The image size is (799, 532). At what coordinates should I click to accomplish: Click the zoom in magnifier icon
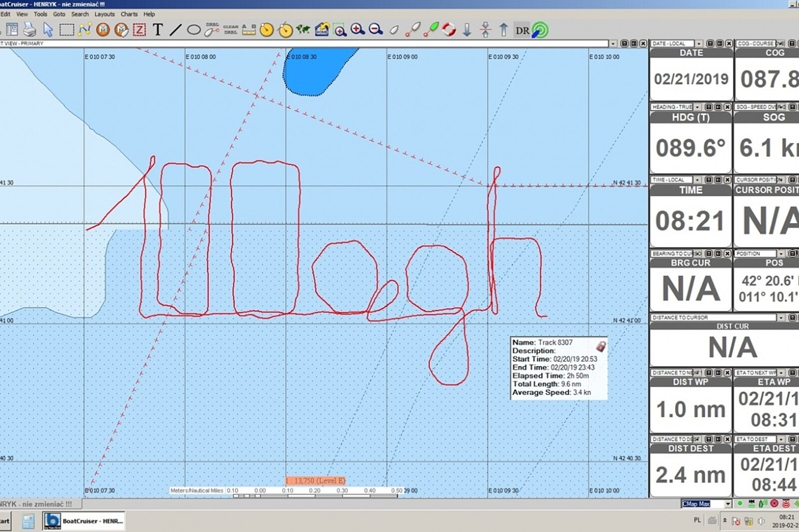tap(357, 30)
